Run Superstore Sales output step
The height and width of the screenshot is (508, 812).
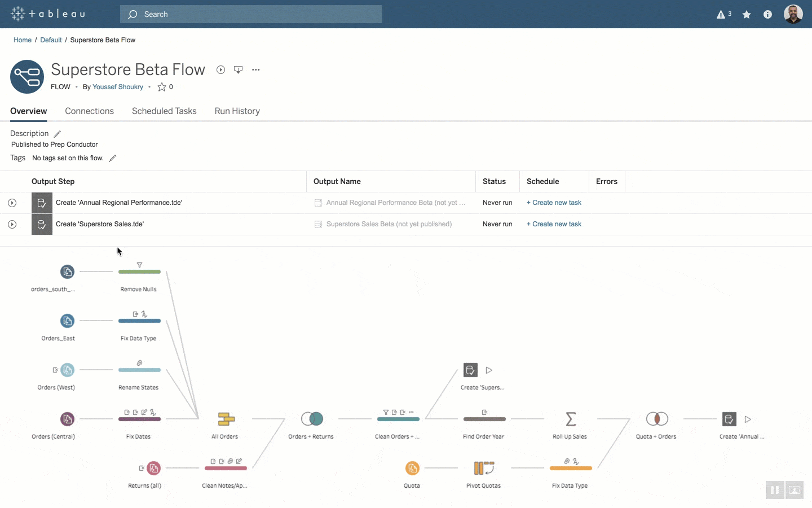pos(12,224)
